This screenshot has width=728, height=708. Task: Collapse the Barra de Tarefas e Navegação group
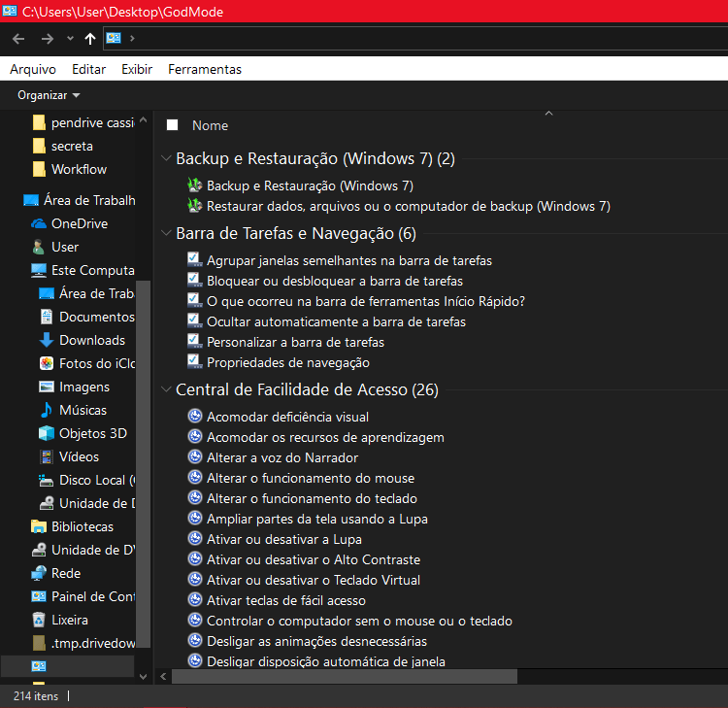click(166, 233)
